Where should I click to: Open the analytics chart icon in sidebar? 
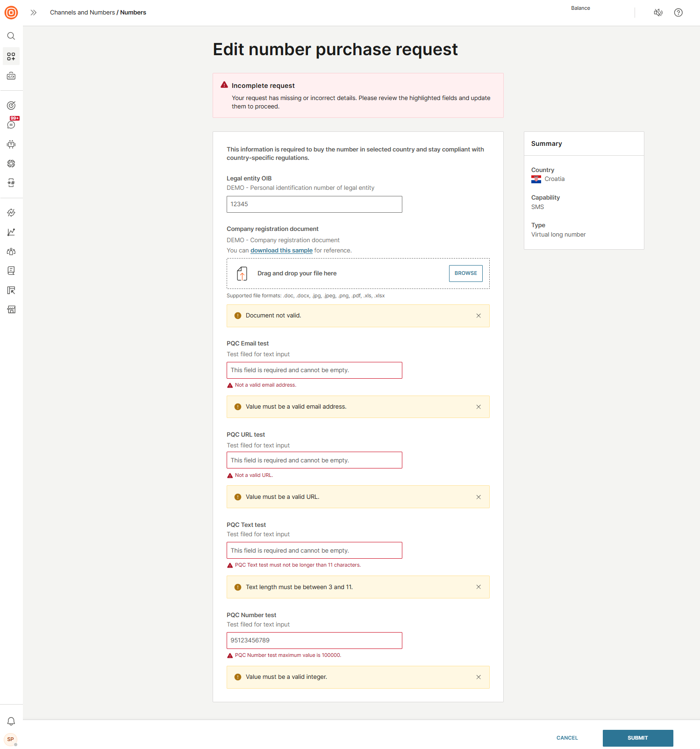click(x=11, y=232)
